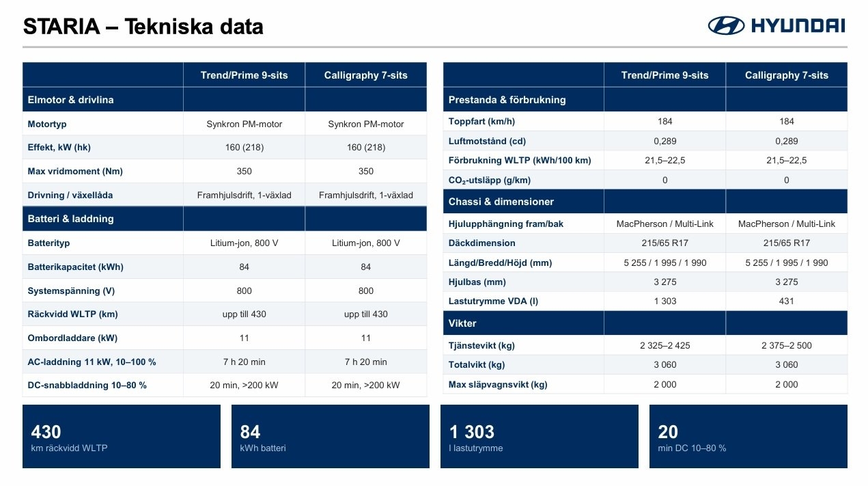Pick the "Max vridmoment (Nm)" label
Screen dimensions: 868x486
75,171
